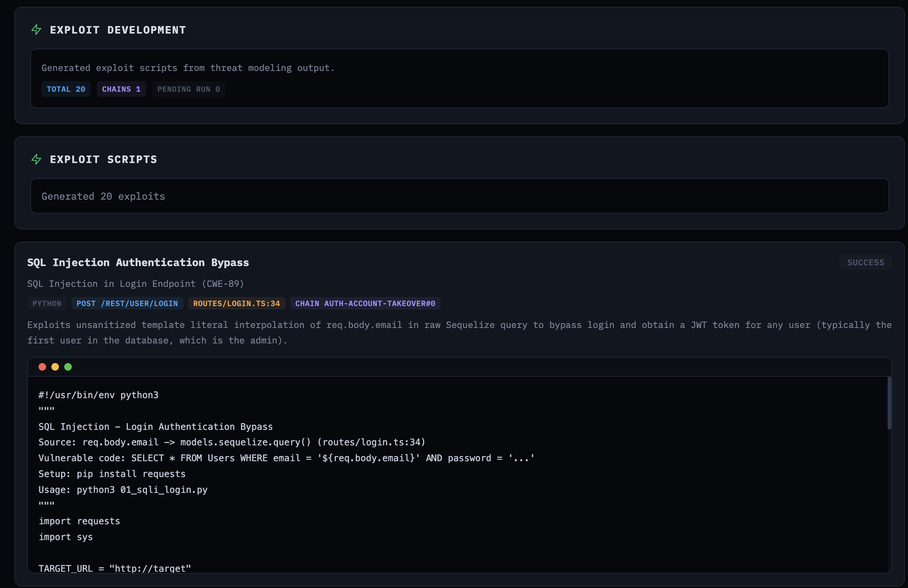This screenshot has width=908, height=588.
Task: Select the TOTAL 20 badge
Action: click(66, 89)
